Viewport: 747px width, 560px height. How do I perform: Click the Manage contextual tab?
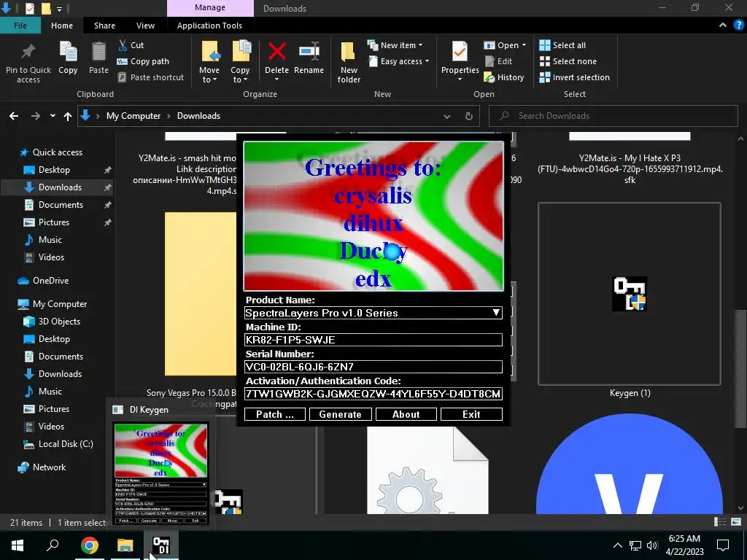210,8
